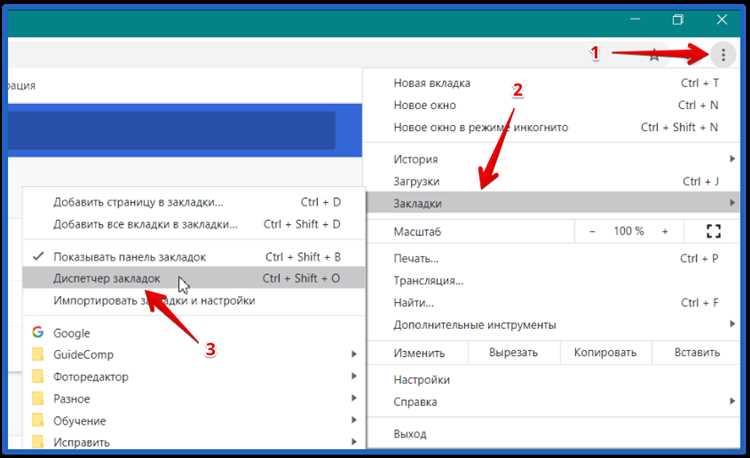Expand the Закладки submenu arrow
Viewport: 750px width, 458px height.
(732, 203)
